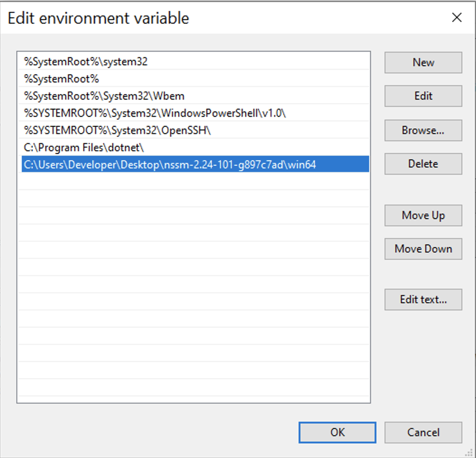
Task: Select the WindowsPowerShell\v1.0 path entry
Action: [155, 114]
